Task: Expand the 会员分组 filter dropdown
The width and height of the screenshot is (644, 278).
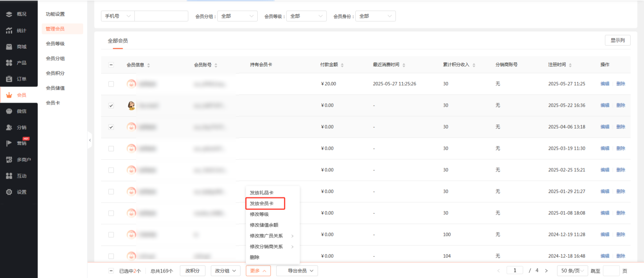Action: tap(237, 16)
